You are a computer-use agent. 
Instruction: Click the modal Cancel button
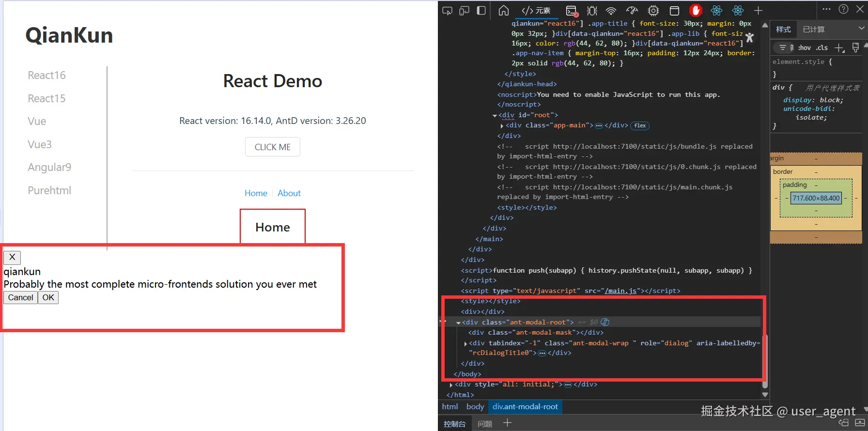click(x=20, y=297)
